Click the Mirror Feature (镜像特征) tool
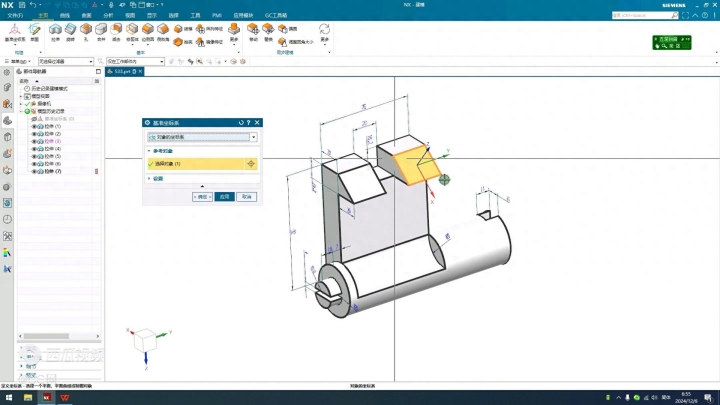The width and height of the screenshot is (720, 405). click(x=209, y=42)
